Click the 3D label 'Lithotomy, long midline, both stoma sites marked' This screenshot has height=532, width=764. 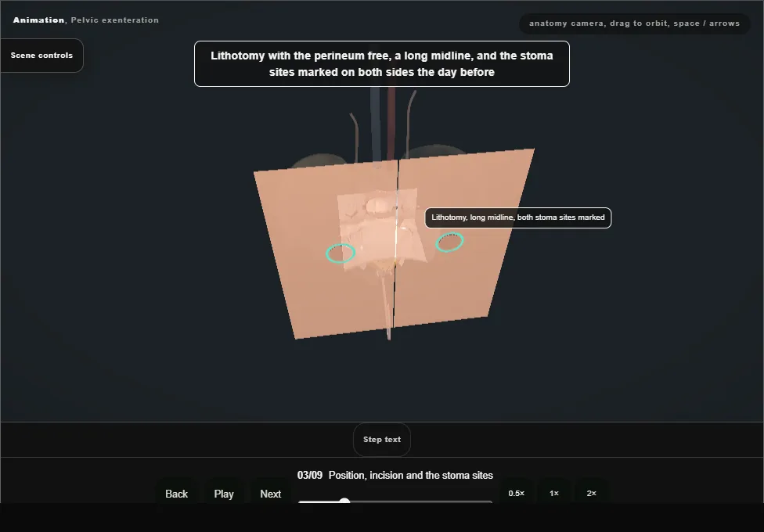pos(518,217)
